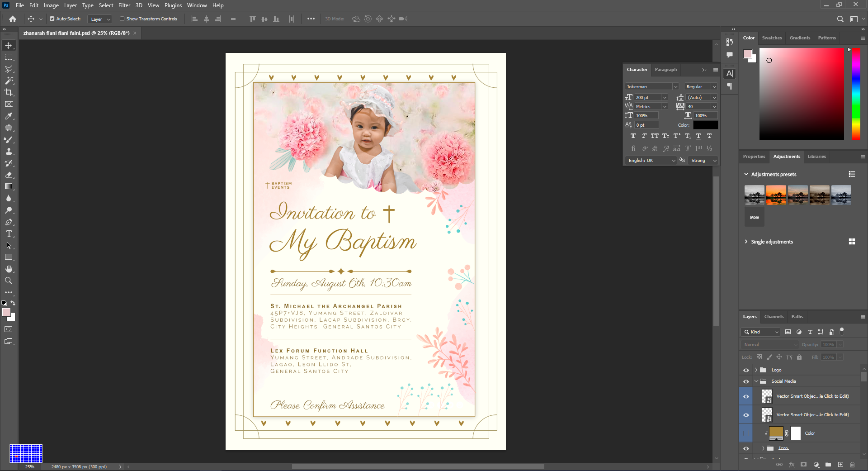Select the Zoom tool
Image resolution: width=868 pixels, height=471 pixels.
[x=9, y=281]
